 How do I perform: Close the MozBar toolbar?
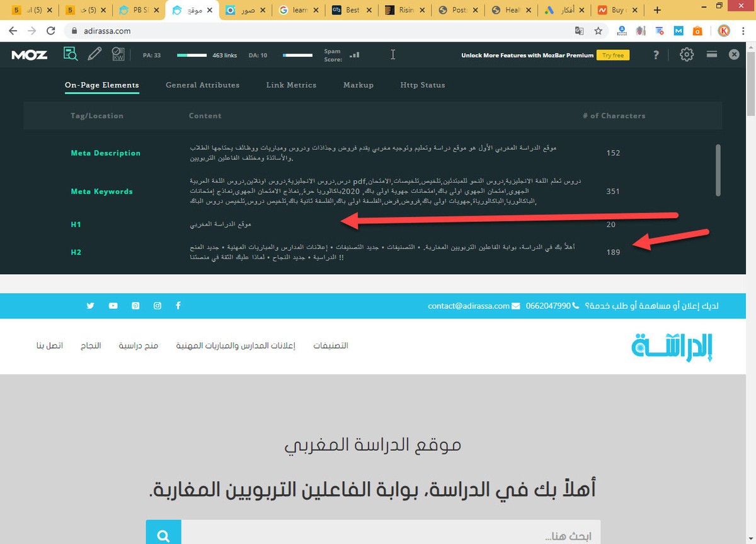click(x=734, y=55)
